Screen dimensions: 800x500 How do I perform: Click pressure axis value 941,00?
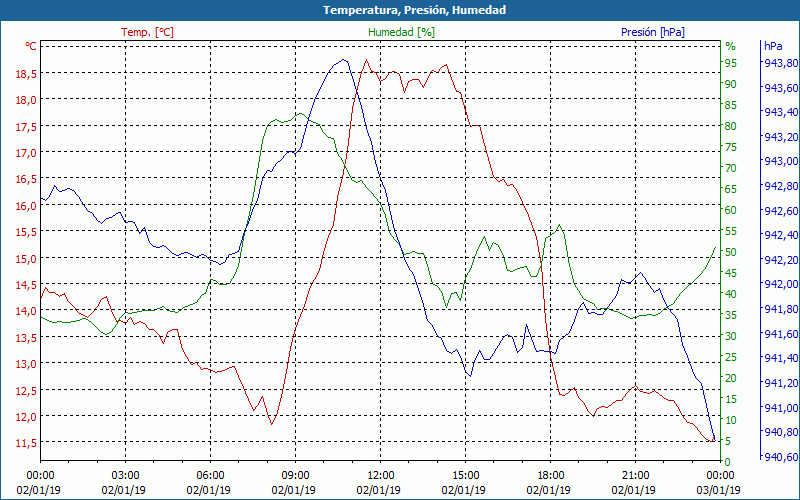[x=781, y=408]
